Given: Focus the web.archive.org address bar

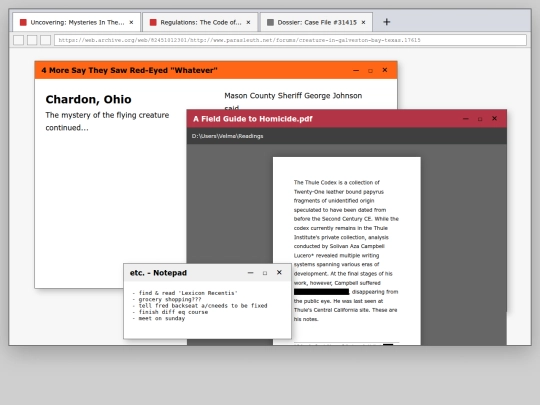Looking at the screenshot, I should coord(290,40).
